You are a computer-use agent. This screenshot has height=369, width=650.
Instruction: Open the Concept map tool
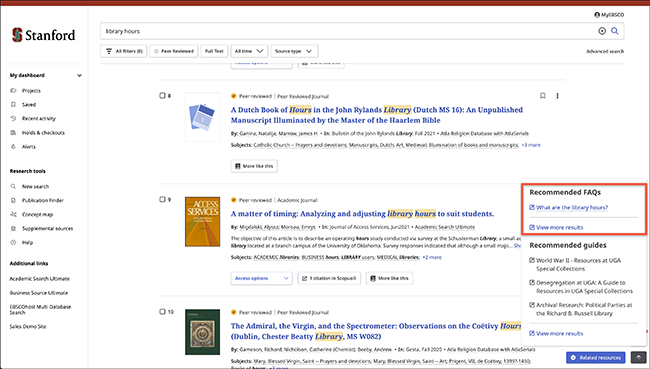click(x=37, y=215)
